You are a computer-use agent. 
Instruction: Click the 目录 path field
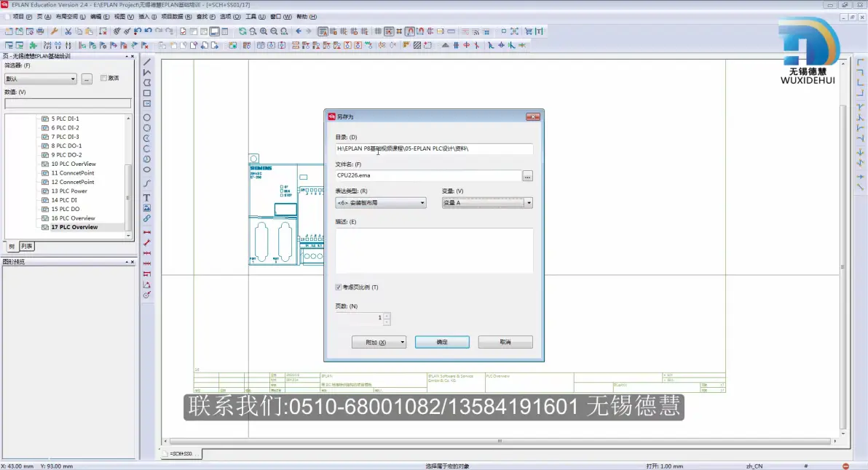tap(434, 148)
